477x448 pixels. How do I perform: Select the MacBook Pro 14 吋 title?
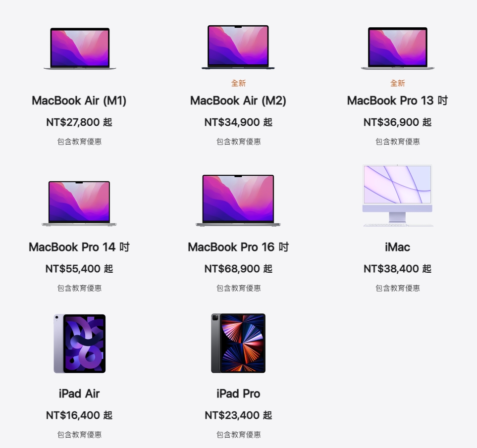coord(79,247)
